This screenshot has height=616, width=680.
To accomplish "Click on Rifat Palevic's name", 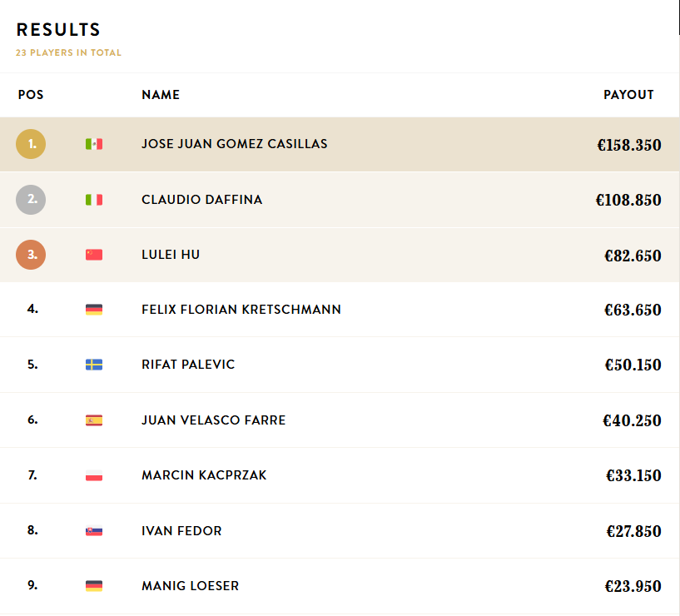I will [188, 365].
